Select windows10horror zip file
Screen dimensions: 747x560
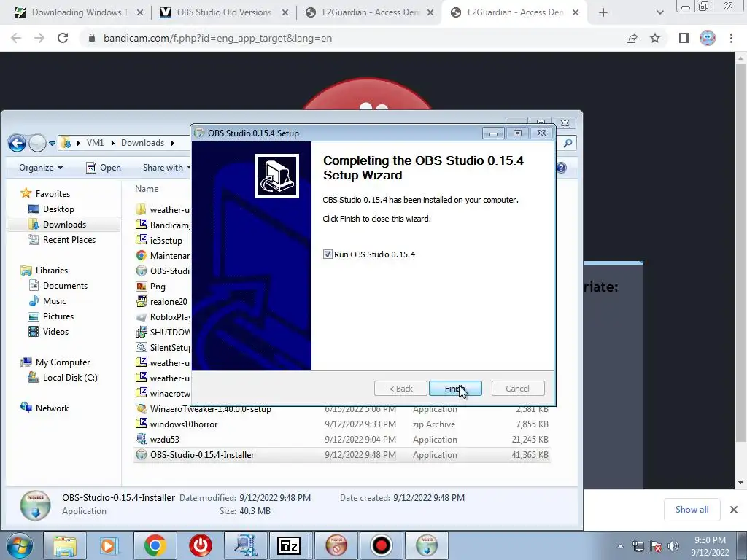pyautogui.click(x=342, y=424)
